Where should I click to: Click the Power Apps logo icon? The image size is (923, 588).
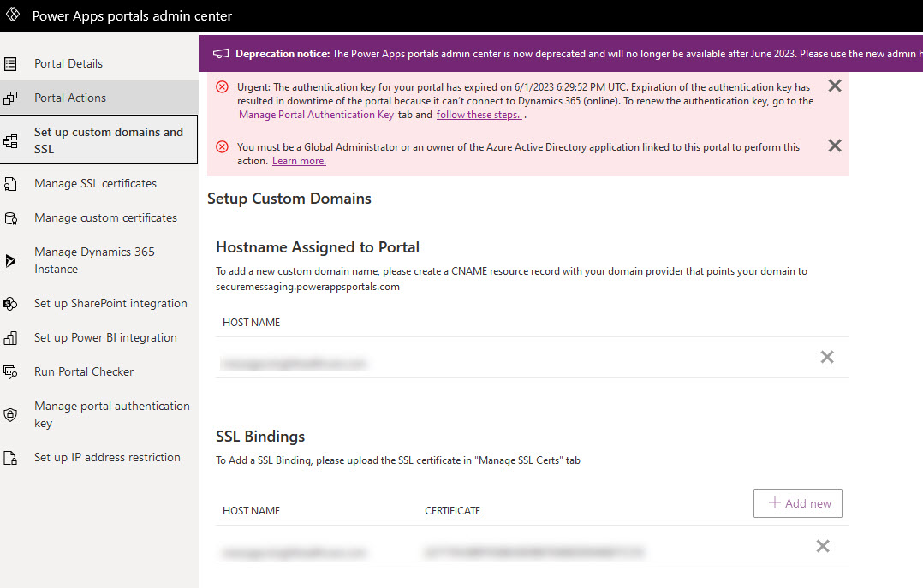pos(13,15)
